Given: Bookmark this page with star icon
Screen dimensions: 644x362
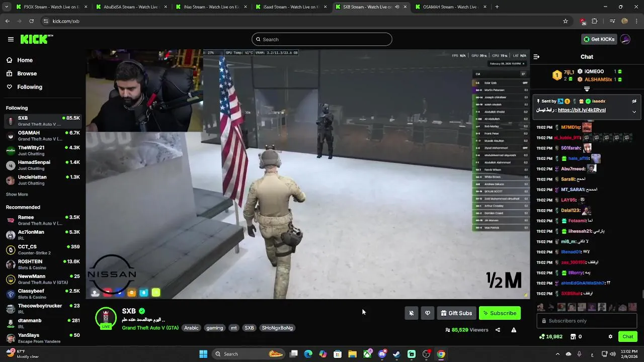Looking at the screenshot, I should click(x=566, y=21).
